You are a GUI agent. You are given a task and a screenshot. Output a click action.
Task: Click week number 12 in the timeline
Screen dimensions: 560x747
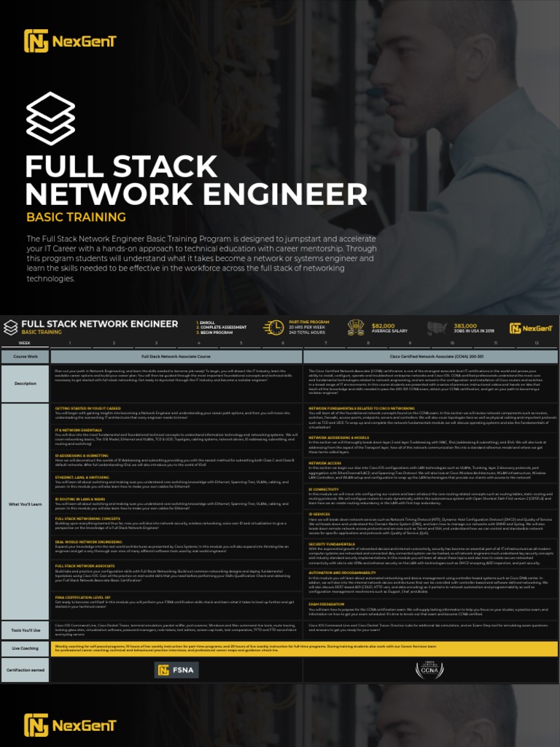[x=536, y=343]
